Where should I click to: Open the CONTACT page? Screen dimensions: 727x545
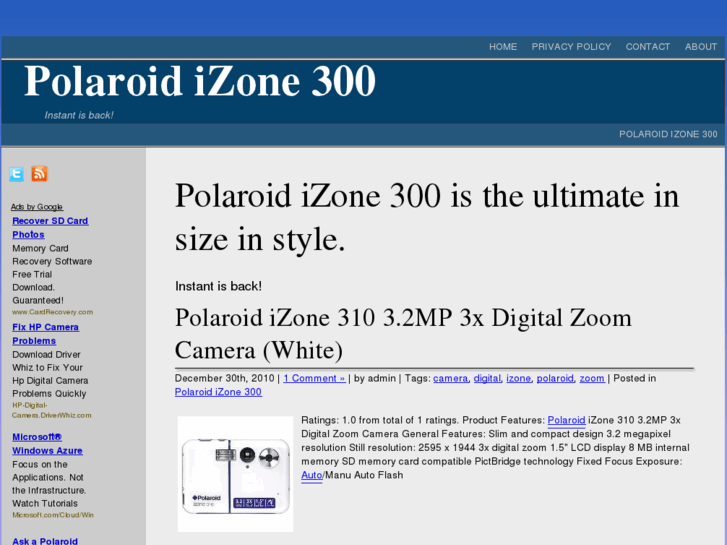click(648, 47)
